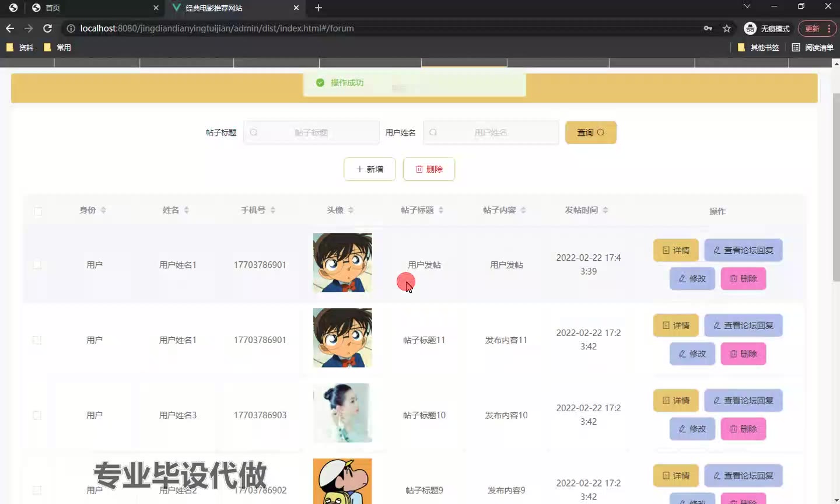Image resolution: width=840 pixels, height=504 pixels.
Task: Click the 操作成功 success notification
Action: pyautogui.click(x=414, y=83)
